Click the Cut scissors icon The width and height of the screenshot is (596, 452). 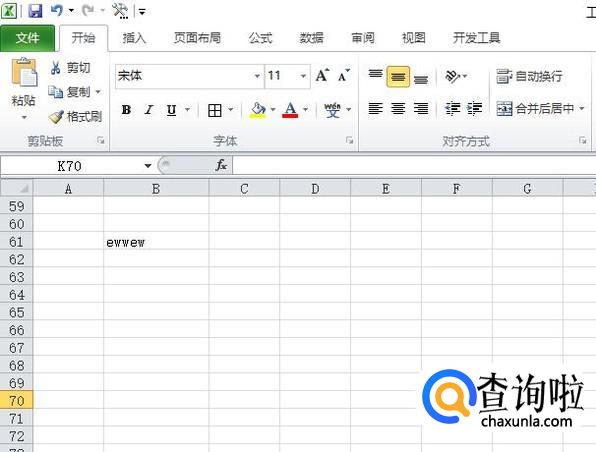55,68
